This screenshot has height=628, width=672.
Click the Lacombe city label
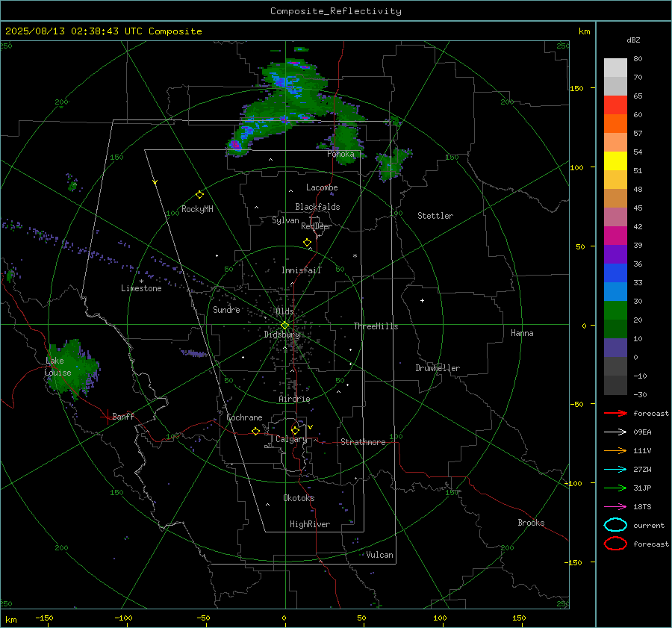tap(322, 187)
